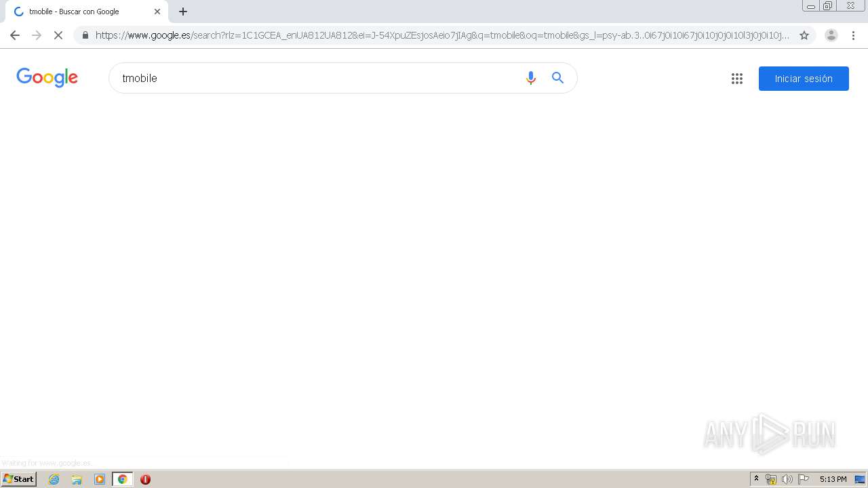Viewport: 868px width, 488px height.
Task: Click the 5:13 PM clock
Action: click(x=833, y=479)
